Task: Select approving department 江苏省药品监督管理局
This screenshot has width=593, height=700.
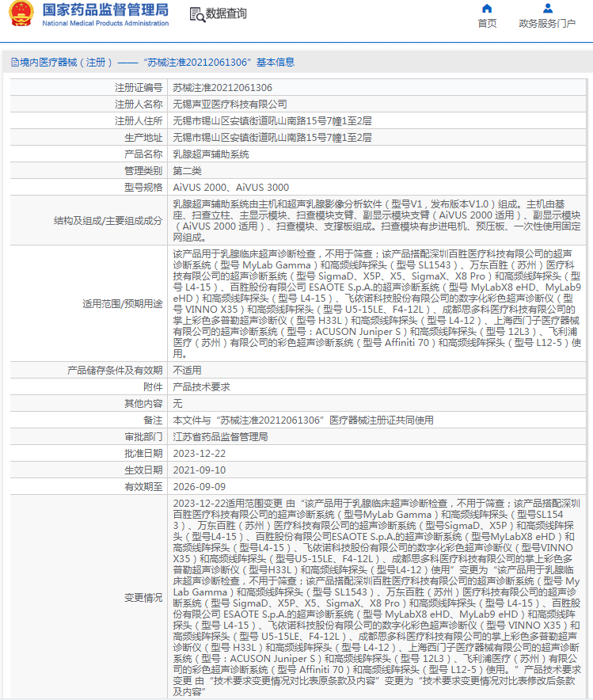Action: (220, 437)
